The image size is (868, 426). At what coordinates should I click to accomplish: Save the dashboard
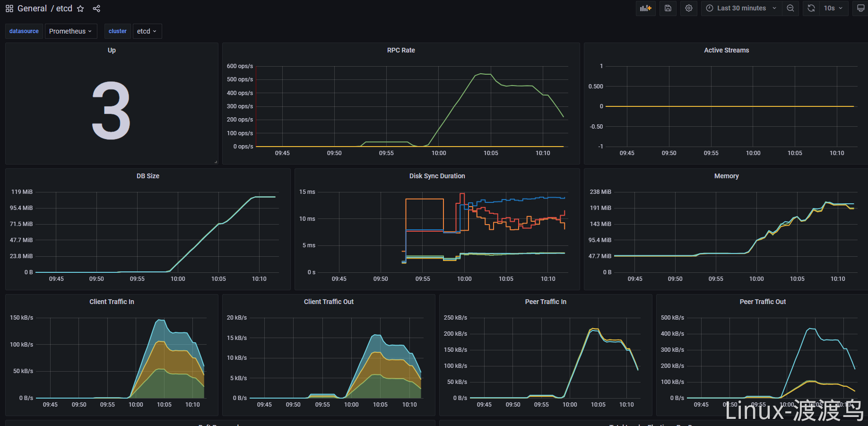[x=668, y=8]
